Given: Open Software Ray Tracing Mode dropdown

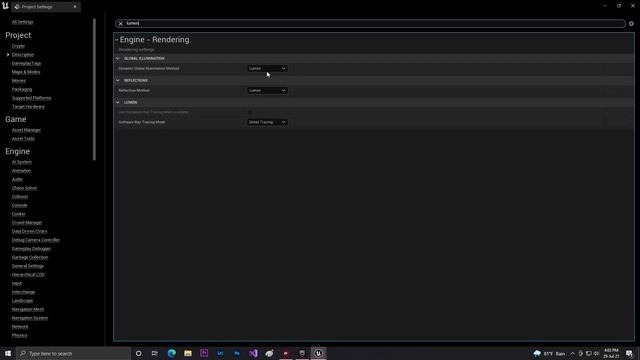Looking at the screenshot, I should point(267,122).
